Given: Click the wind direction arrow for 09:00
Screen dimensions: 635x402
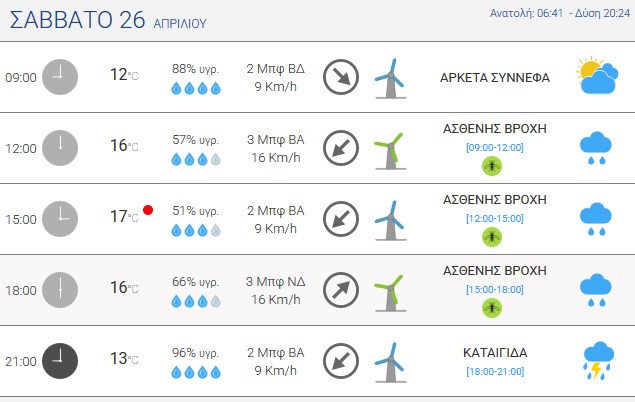Looking at the screenshot, I should click(341, 77).
